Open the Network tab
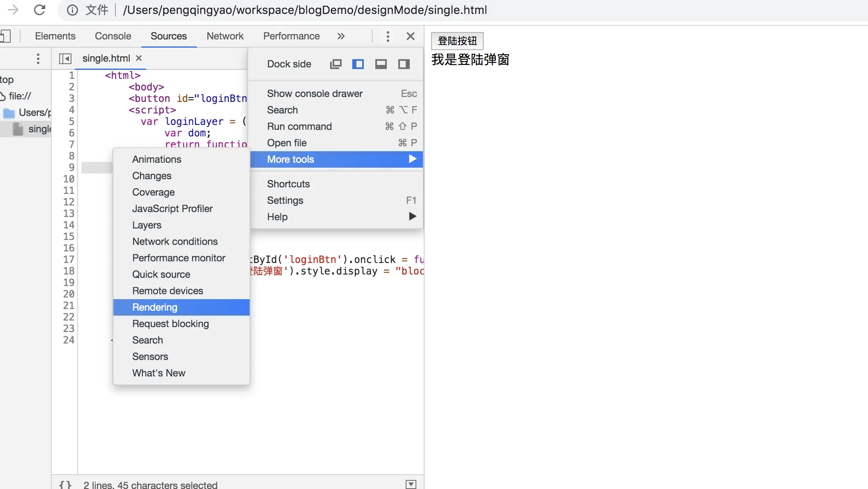The width and height of the screenshot is (868, 489). pyautogui.click(x=225, y=36)
